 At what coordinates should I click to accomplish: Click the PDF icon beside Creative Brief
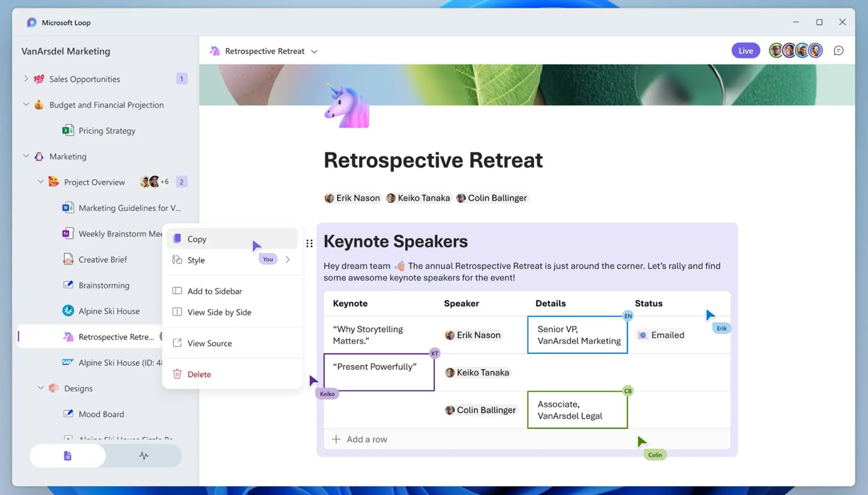[x=68, y=259]
